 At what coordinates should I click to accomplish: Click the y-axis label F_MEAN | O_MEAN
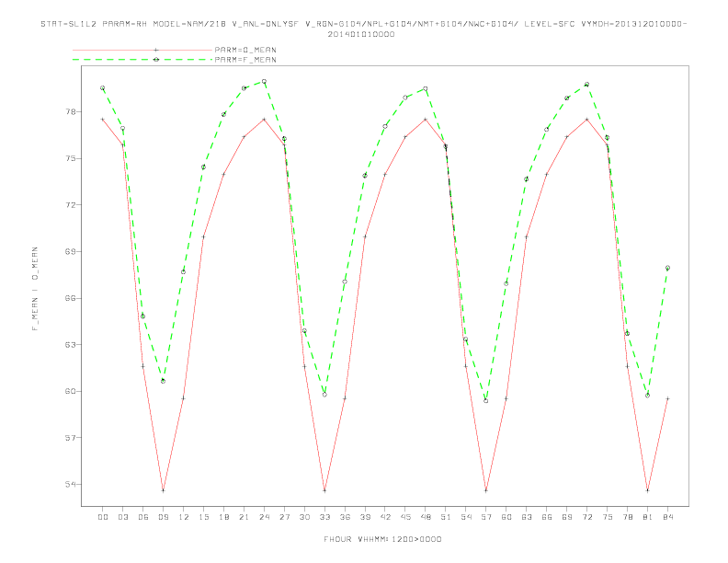(35, 289)
